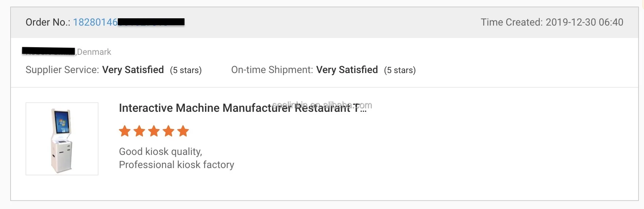Click the kiosk product thumbnail image
This screenshot has height=209, width=644.
pyautogui.click(x=62, y=139)
